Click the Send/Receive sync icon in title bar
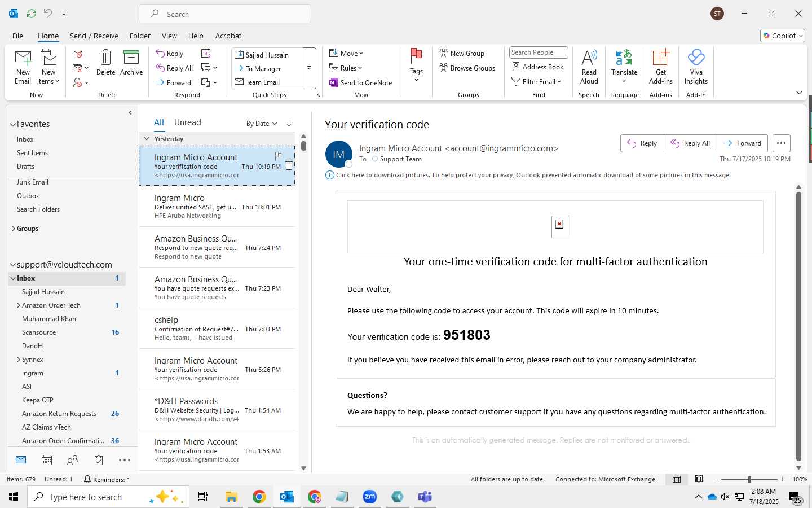The image size is (812, 508). coord(32,13)
